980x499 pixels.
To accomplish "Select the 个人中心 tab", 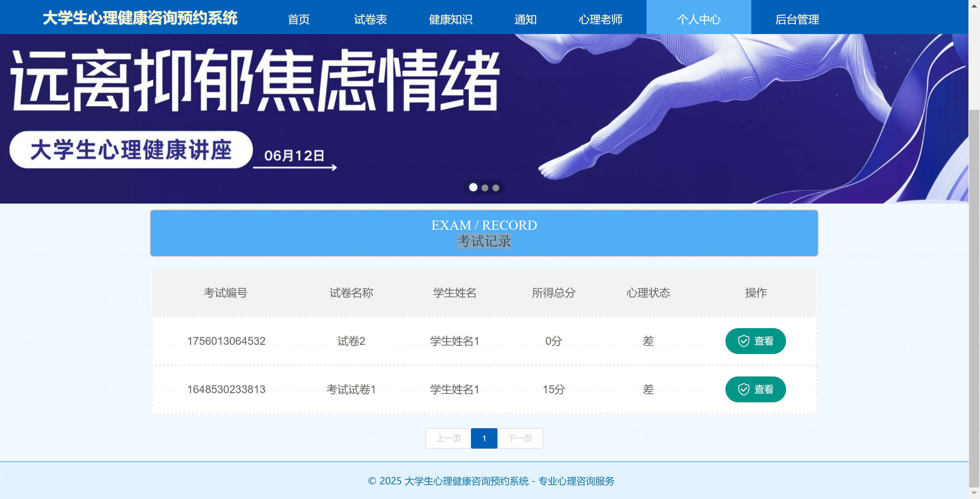I will (699, 17).
